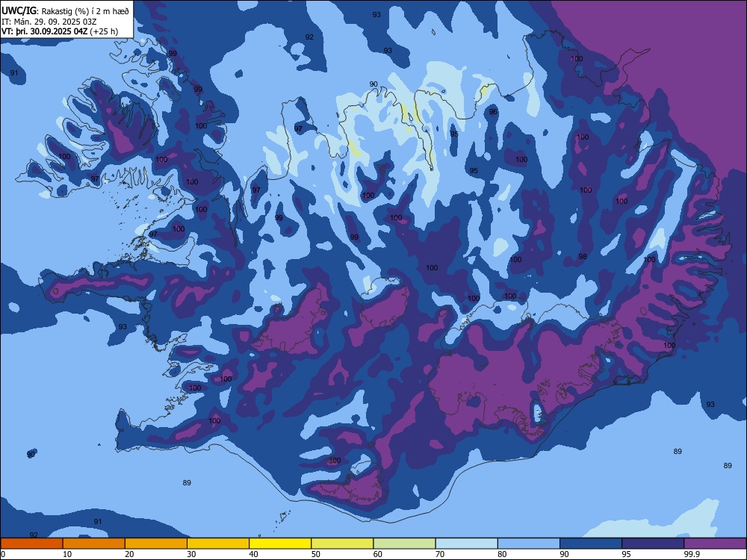747x560 pixels.
Task: Click the 'UWC/IG: Rakastig (%) í 2 m hæð' title
Action: (65, 11)
